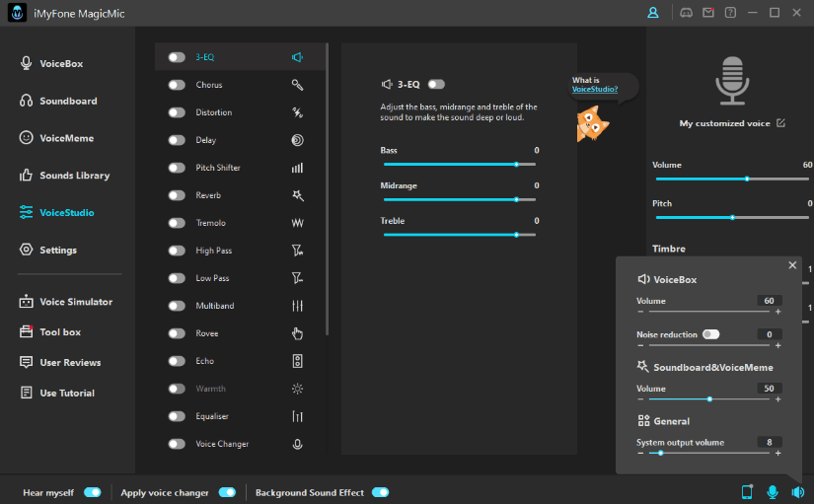The image size is (814, 504).
Task: Edit My customized voice name icon
Action: tap(780, 123)
